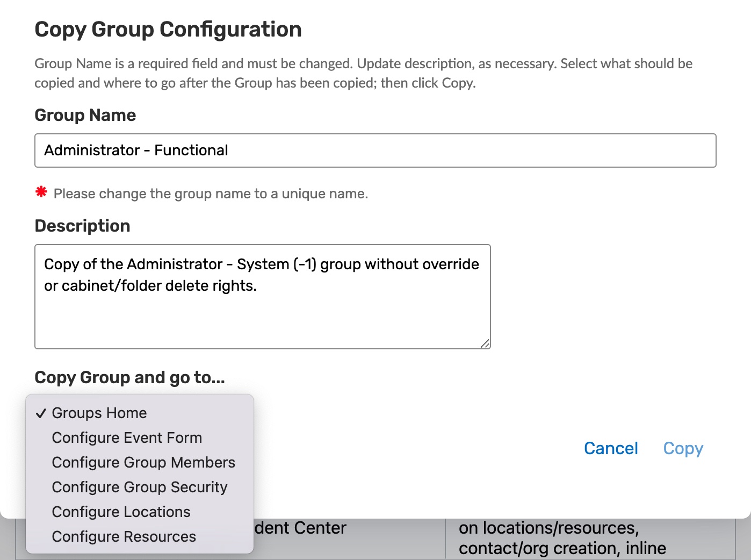Click the unique group name warning message
Viewport: 751px width, 560px height.
coord(211,193)
